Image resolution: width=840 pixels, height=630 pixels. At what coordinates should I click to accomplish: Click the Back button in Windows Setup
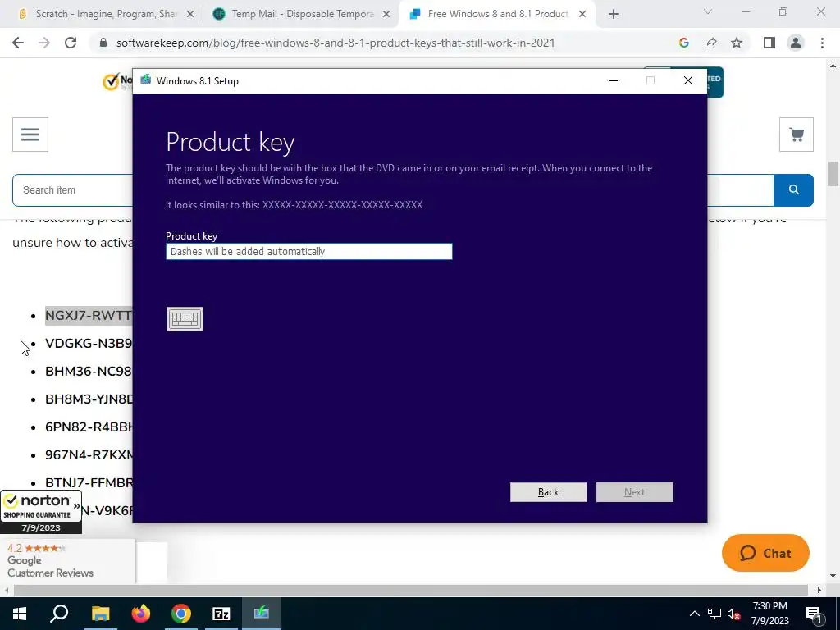coord(548,492)
